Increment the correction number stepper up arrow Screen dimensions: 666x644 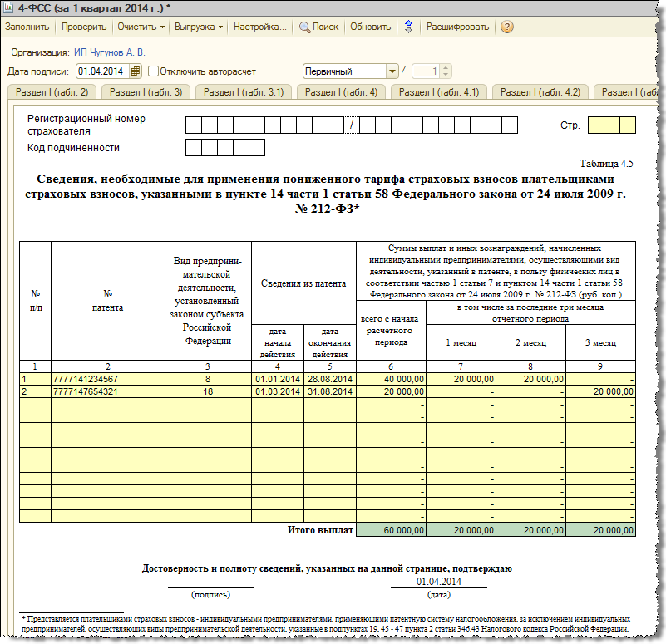pos(446,68)
